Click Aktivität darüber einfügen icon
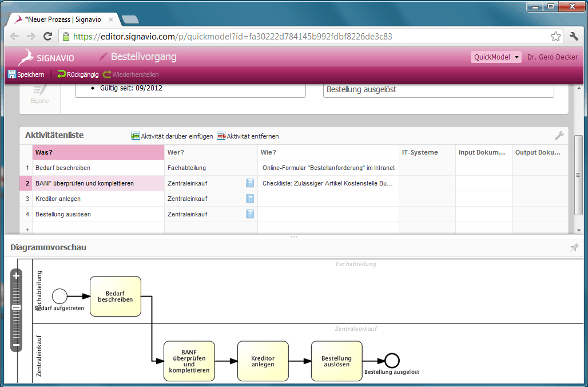 [136, 136]
